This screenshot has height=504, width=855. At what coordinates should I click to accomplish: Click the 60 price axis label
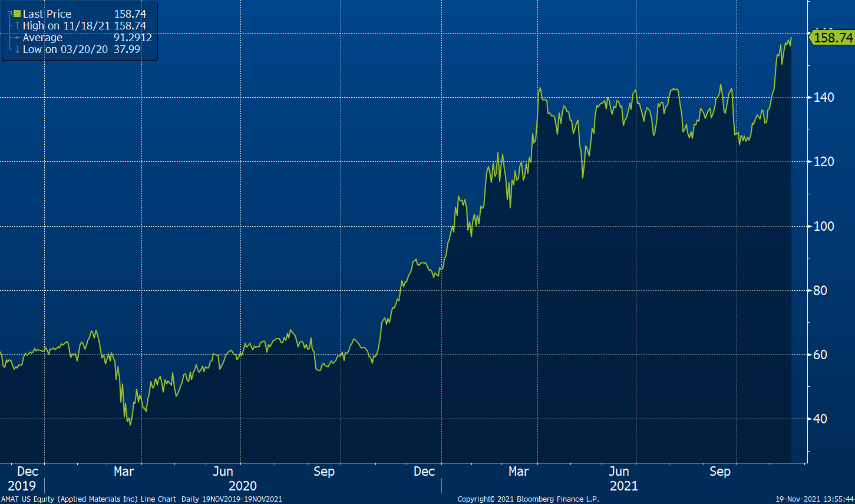[x=820, y=354]
